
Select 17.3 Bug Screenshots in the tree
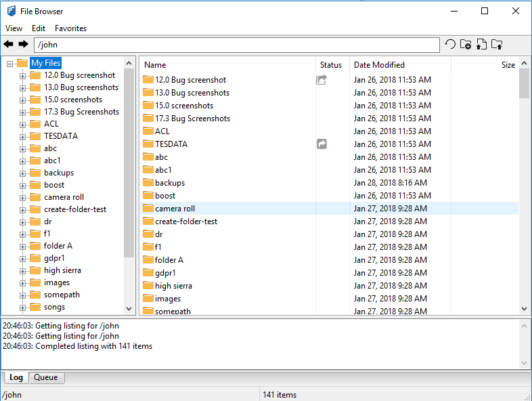tap(81, 112)
